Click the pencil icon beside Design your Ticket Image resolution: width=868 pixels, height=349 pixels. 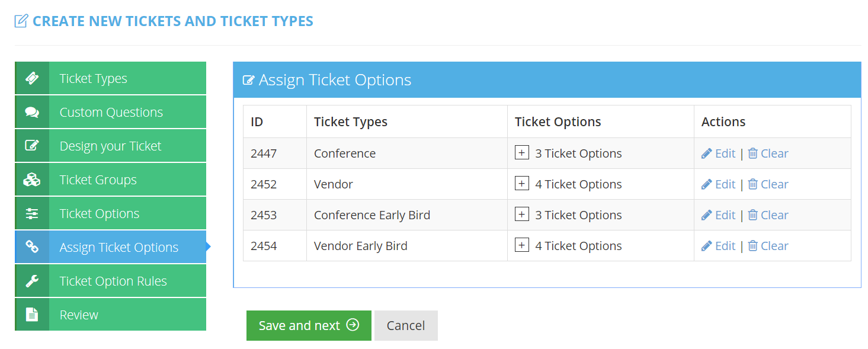32,146
